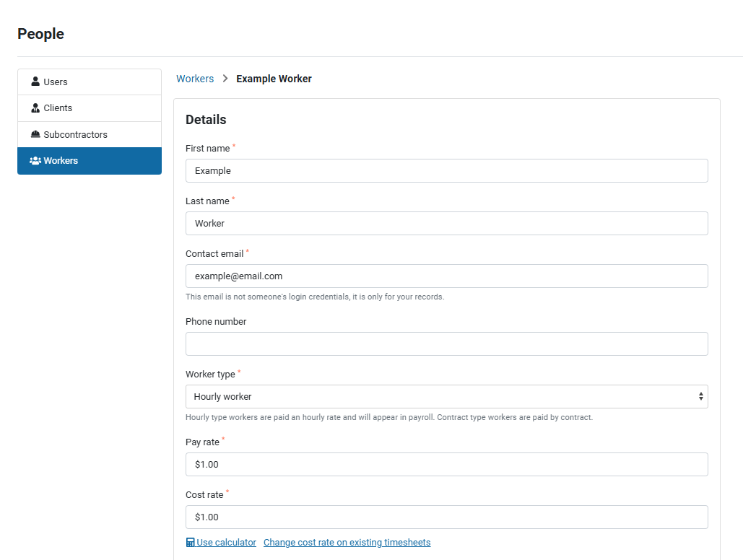This screenshot has width=743, height=560.
Task: Select the Contact email field
Action: (x=446, y=276)
